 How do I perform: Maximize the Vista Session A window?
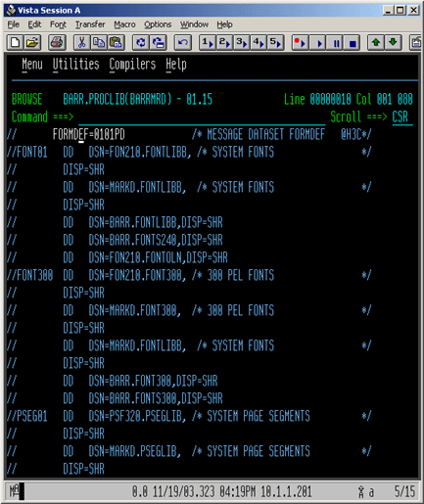click(400, 11)
